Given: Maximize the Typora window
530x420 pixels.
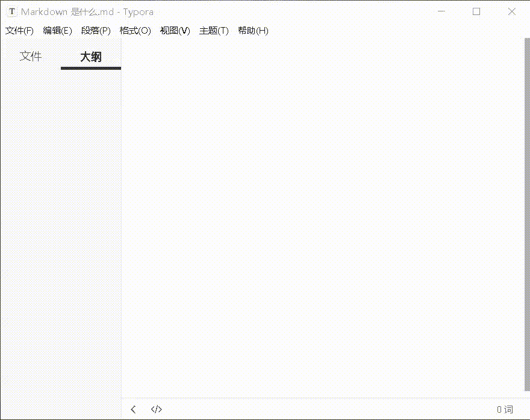Looking at the screenshot, I should coord(476,11).
